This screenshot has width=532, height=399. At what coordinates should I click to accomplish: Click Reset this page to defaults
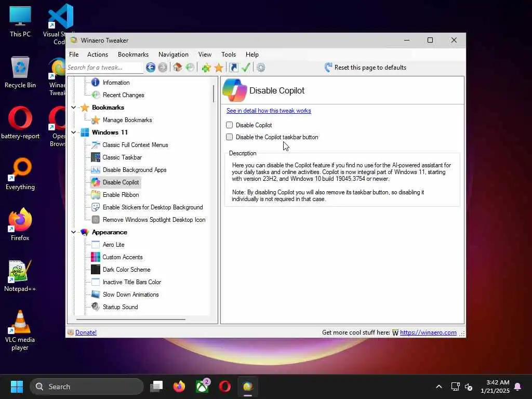(365, 68)
